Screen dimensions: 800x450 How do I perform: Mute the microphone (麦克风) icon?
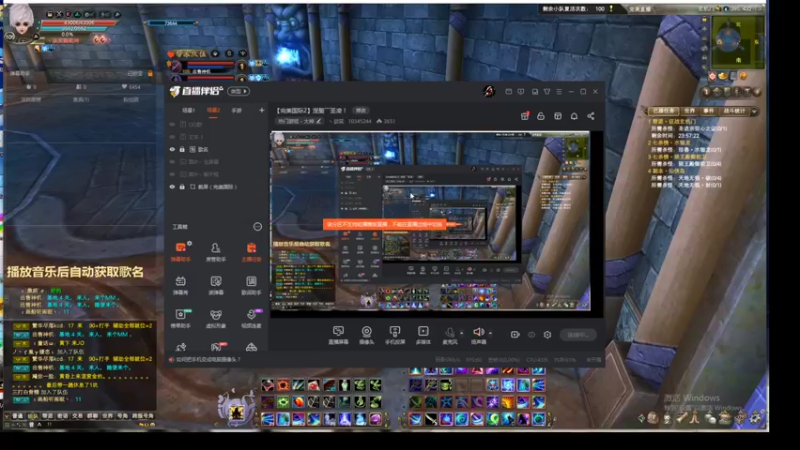click(449, 333)
